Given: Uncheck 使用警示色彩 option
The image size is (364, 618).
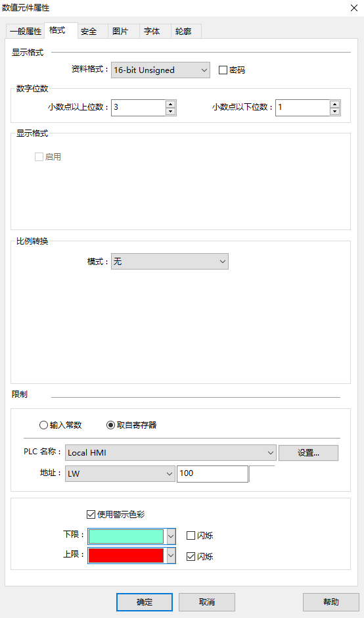Looking at the screenshot, I should [91, 514].
